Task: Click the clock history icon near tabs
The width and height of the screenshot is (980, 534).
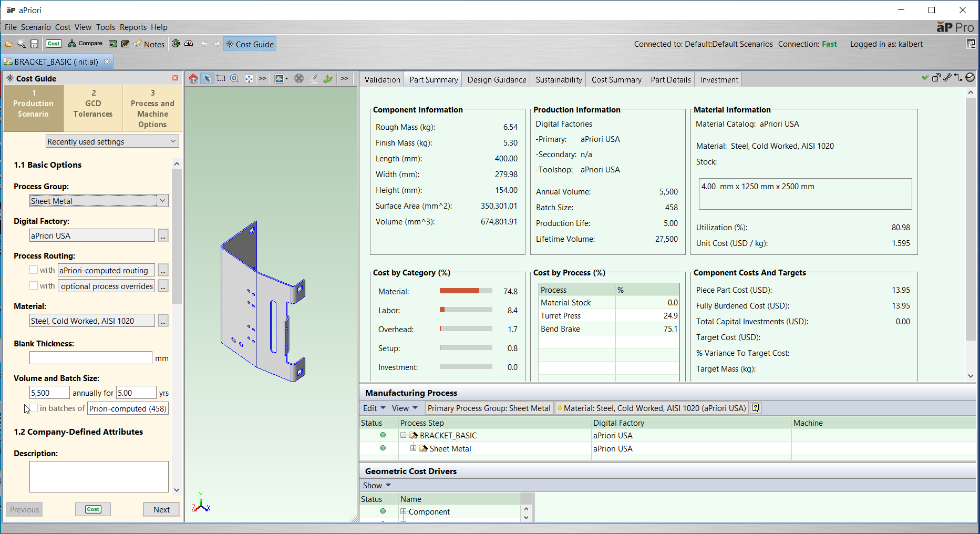Action: click(x=970, y=77)
